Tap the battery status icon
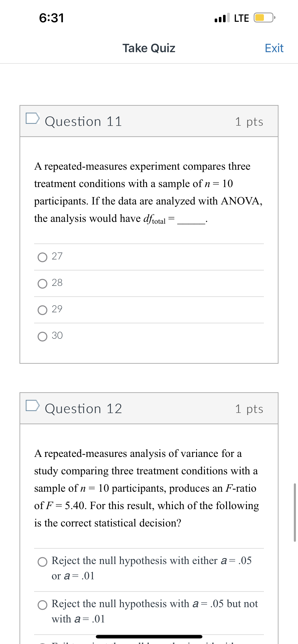298x644 pixels. point(264,17)
